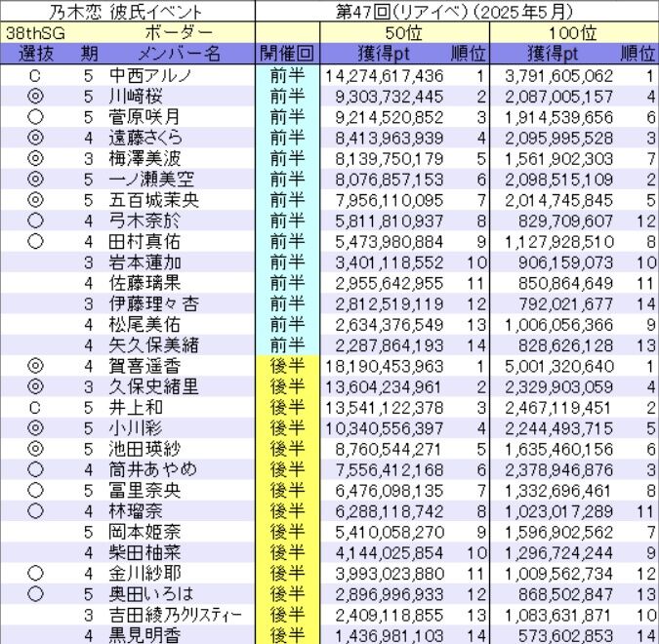Click member name 弓木奈於
This screenshot has height=644, width=659.
144,221
